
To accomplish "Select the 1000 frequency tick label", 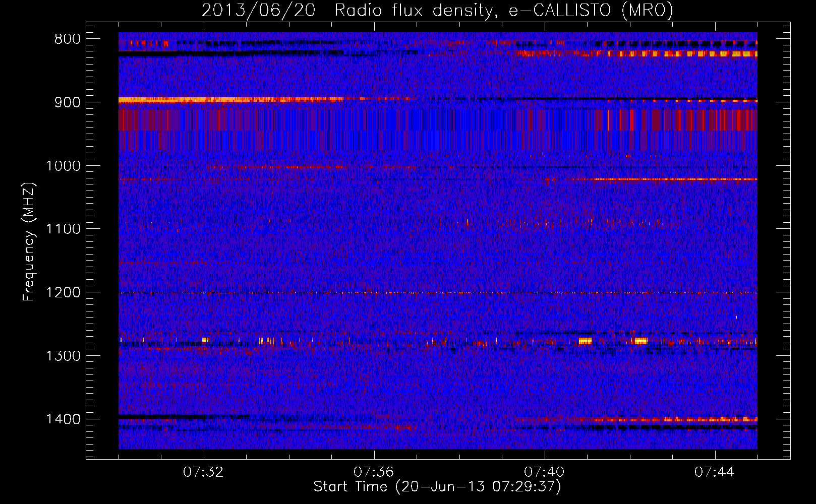I will pyautogui.click(x=63, y=166).
